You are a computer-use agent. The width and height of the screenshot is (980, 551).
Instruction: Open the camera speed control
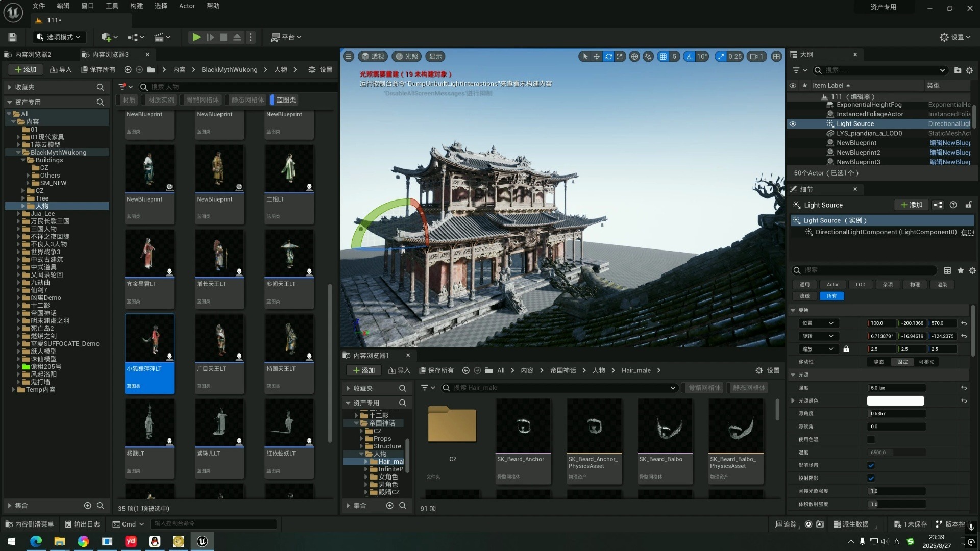tap(756, 57)
